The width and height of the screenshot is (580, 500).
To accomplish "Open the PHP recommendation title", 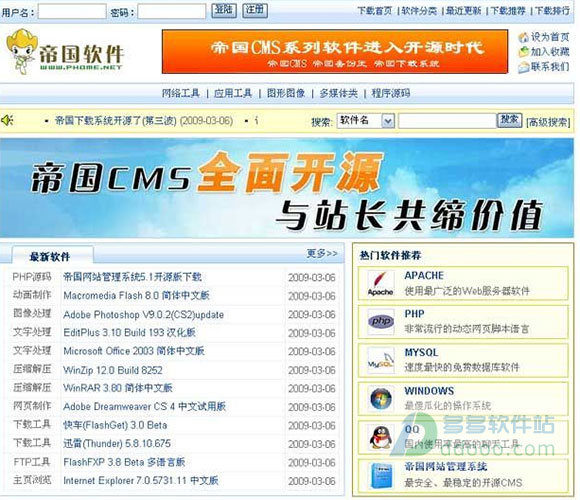I will pyautogui.click(x=414, y=314).
